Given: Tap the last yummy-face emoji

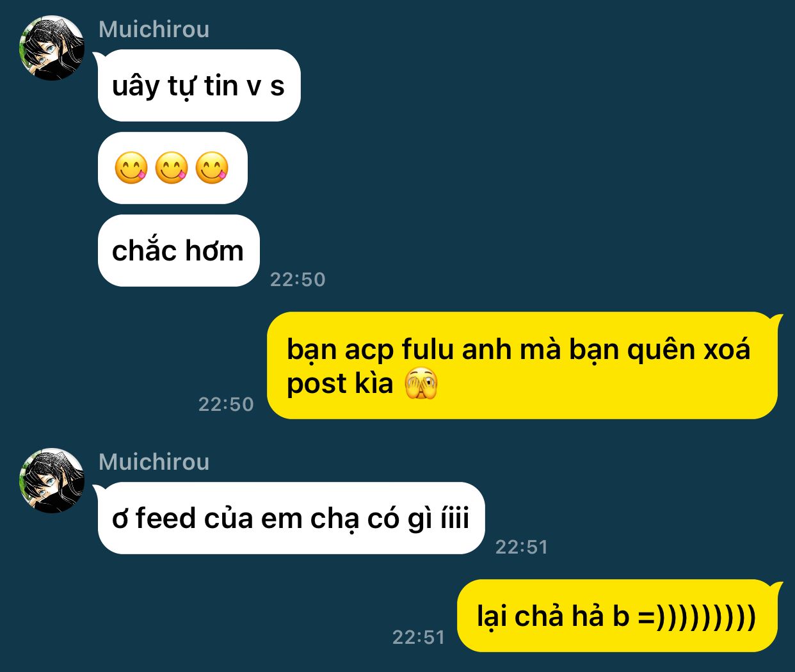Looking at the screenshot, I should 212,168.
